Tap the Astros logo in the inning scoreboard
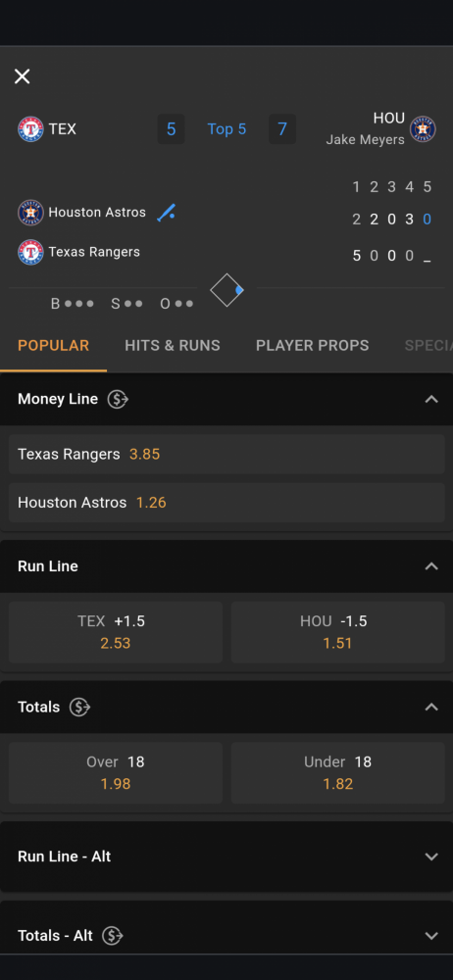Image resolution: width=453 pixels, height=980 pixels. point(30,213)
